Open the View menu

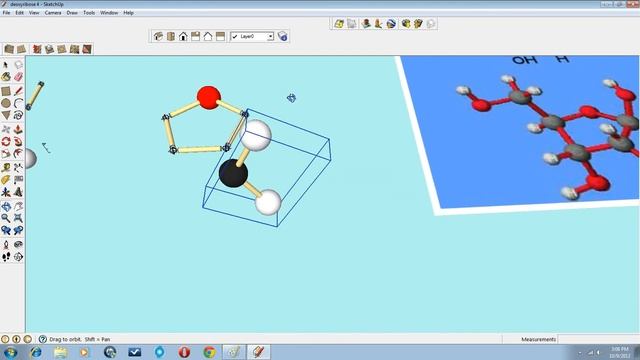click(34, 13)
